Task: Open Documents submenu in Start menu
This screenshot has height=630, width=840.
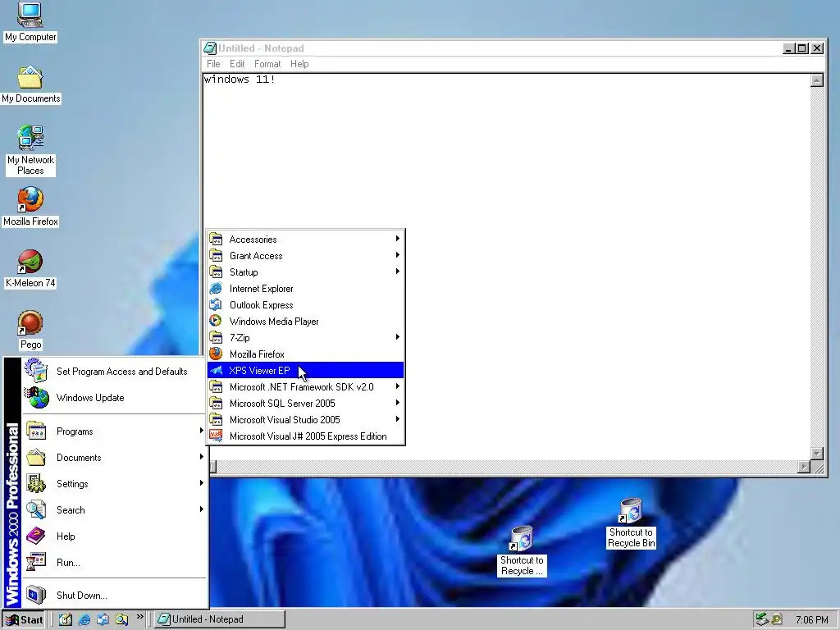Action: pos(113,458)
